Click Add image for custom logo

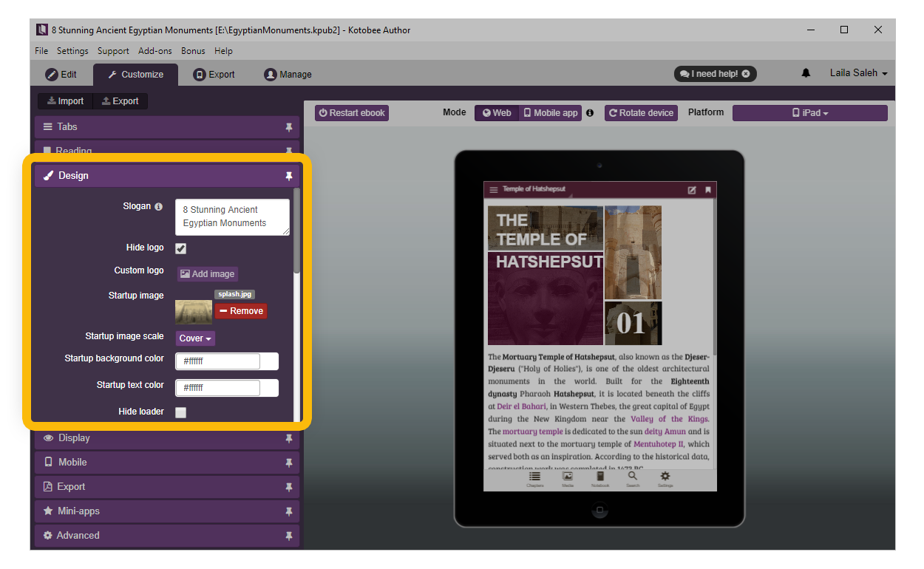(x=208, y=274)
